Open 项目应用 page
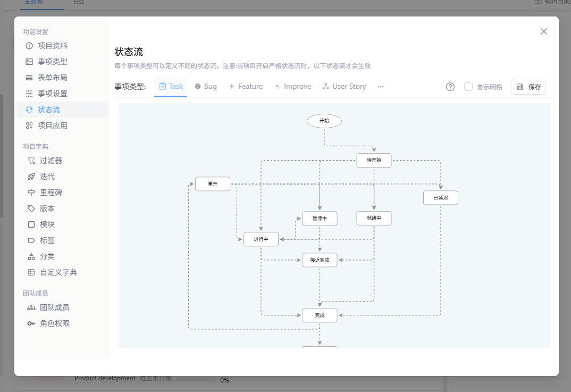Image resolution: width=571 pixels, height=392 pixels. click(62, 126)
